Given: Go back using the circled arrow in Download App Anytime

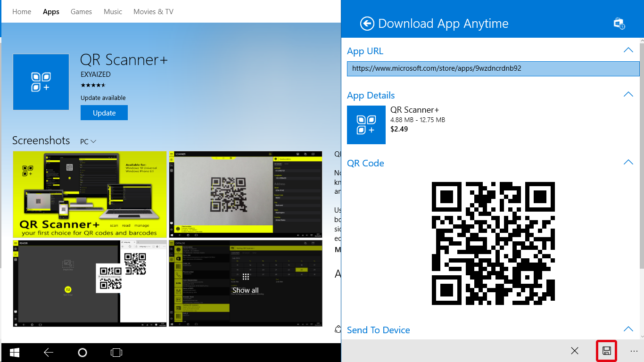Looking at the screenshot, I should [367, 24].
